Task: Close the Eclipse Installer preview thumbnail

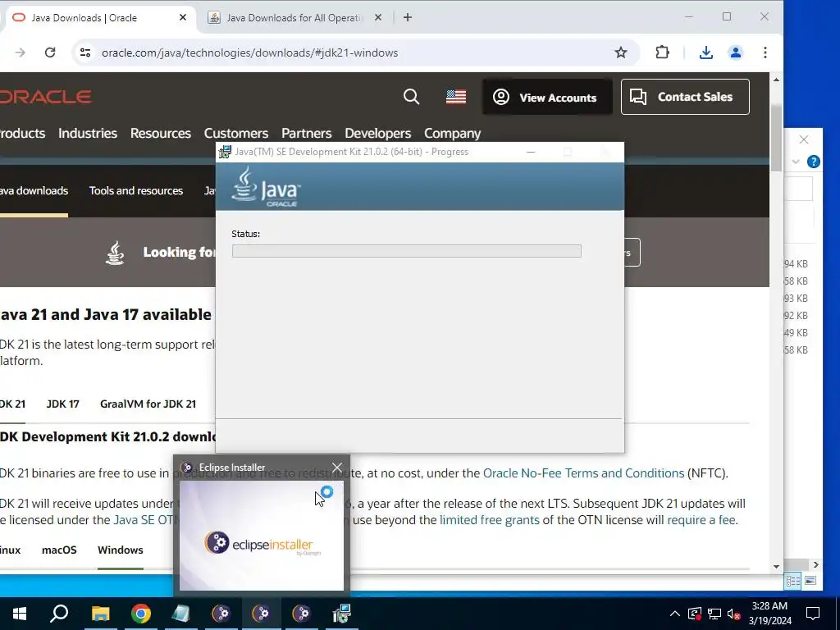Action: (x=337, y=468)
